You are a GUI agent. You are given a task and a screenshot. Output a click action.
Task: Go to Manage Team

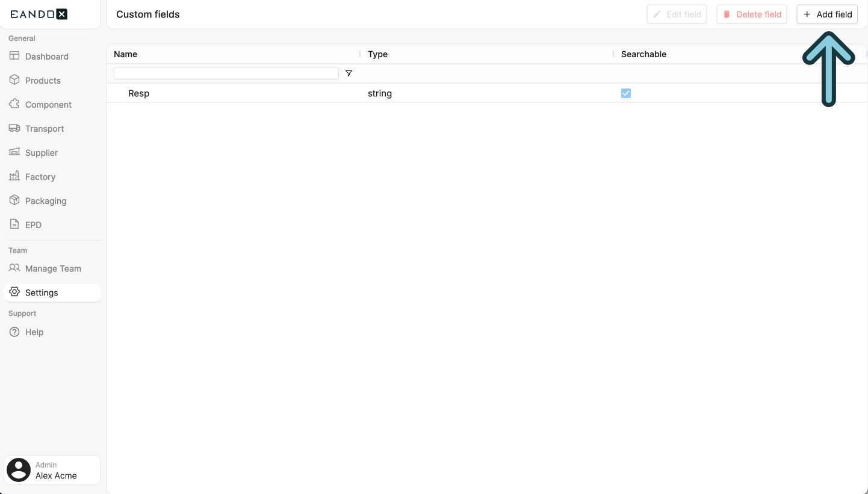52,268
